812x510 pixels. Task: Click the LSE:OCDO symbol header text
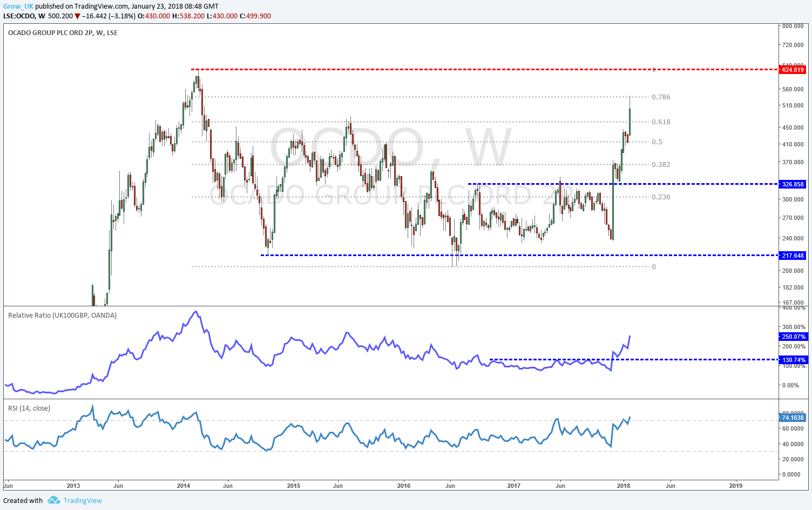23,16
